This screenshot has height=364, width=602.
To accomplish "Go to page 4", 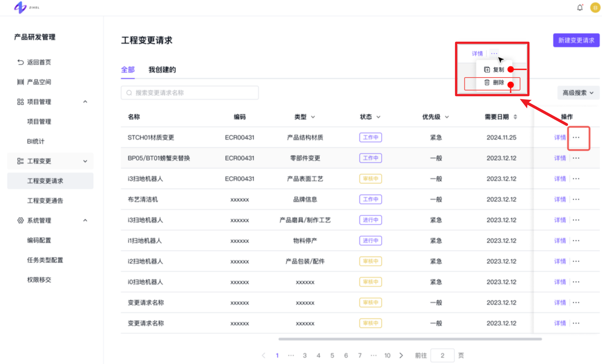I will (318, 355).
